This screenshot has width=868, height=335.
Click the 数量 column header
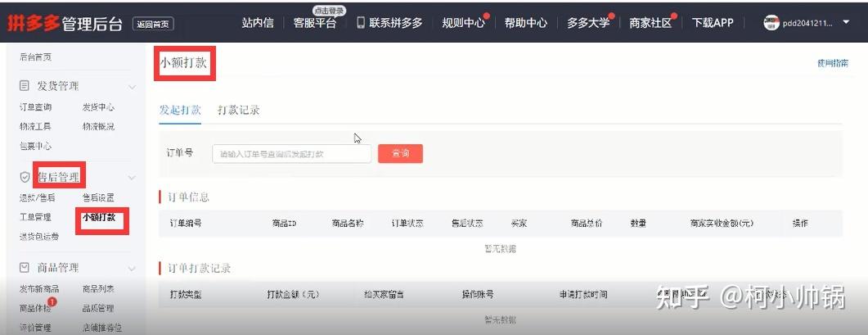[x=638, y=224]
